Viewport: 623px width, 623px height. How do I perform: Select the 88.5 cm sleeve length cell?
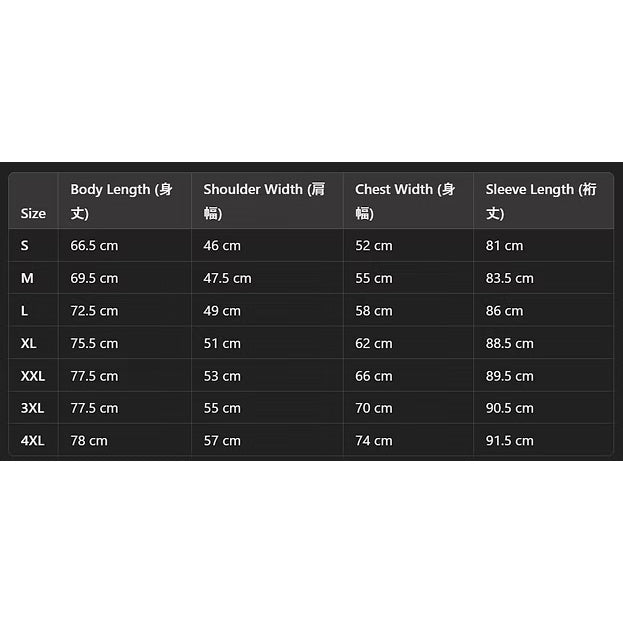[x=509, y=343]
